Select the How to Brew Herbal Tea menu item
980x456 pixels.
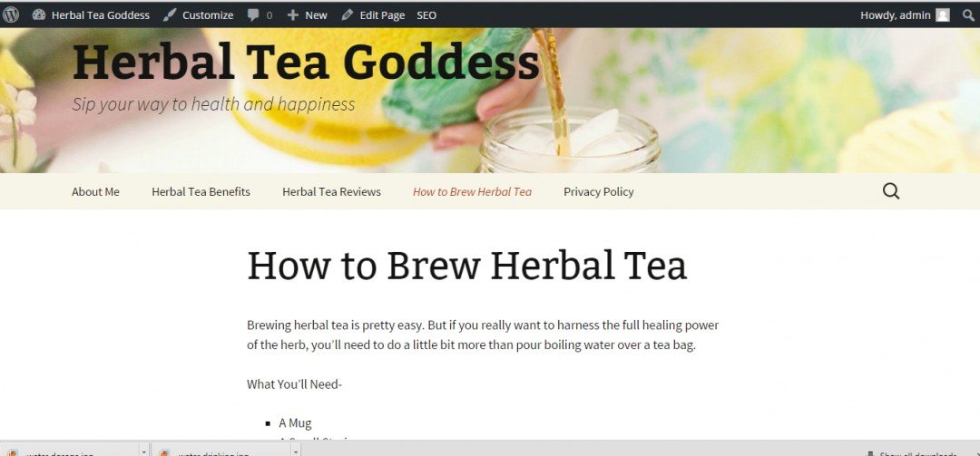[x=472, y=192]
